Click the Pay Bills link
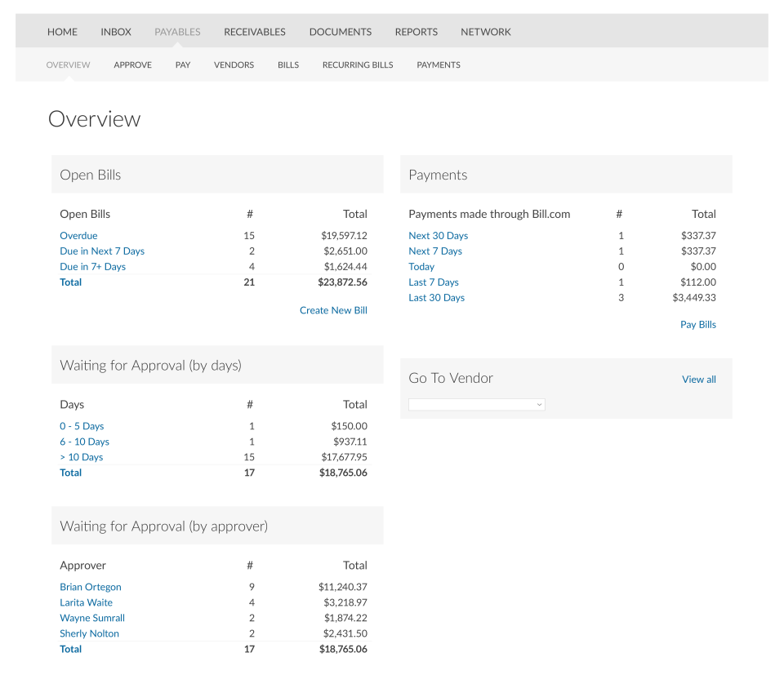 click(x=697, y=324)
